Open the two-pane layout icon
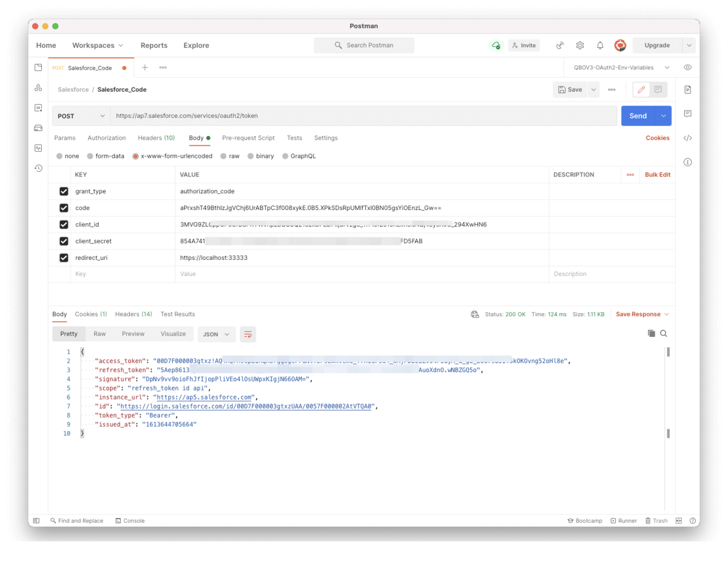Screen dimensions: 728x564 coord(679,521)
